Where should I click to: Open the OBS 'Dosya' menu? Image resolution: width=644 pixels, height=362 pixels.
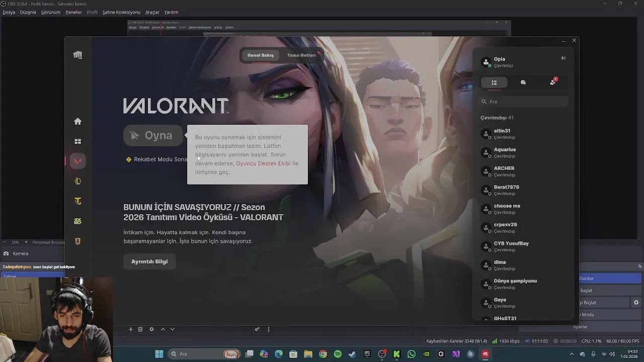point(9,12)
